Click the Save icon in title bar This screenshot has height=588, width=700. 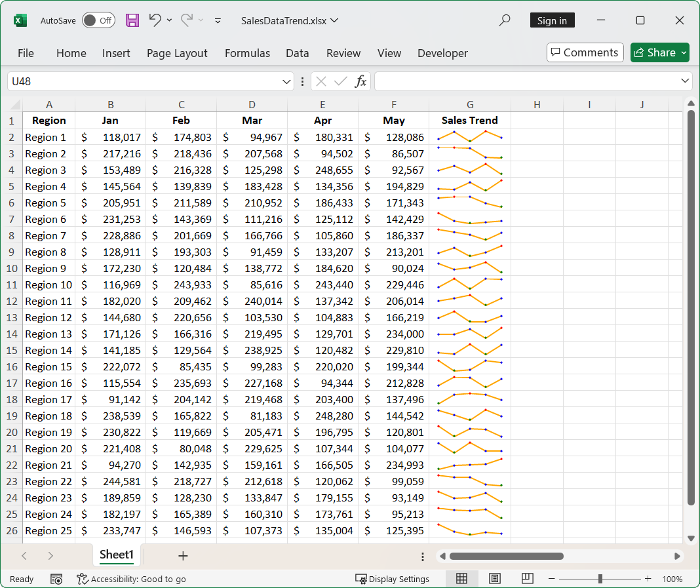click(x=132, y=20)
